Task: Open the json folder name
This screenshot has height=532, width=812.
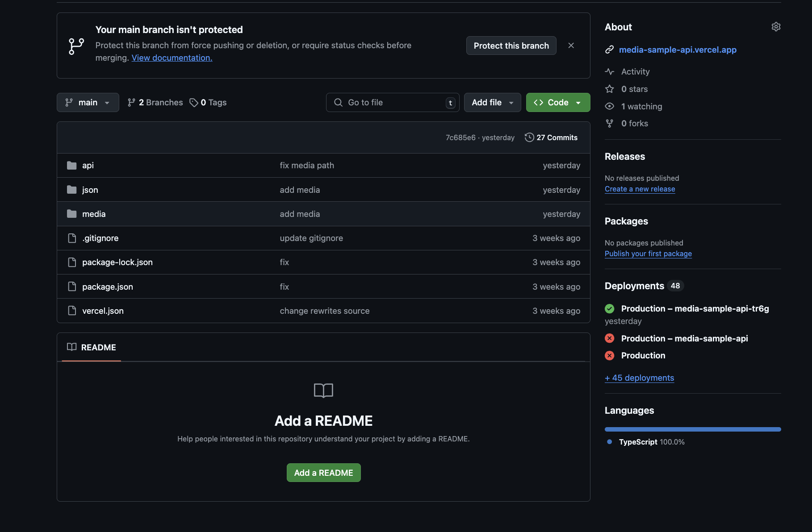Action: point(90,190)
